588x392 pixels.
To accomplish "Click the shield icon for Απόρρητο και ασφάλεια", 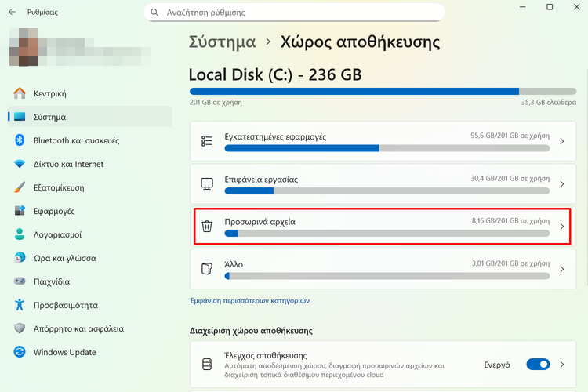I will [20, 328].
